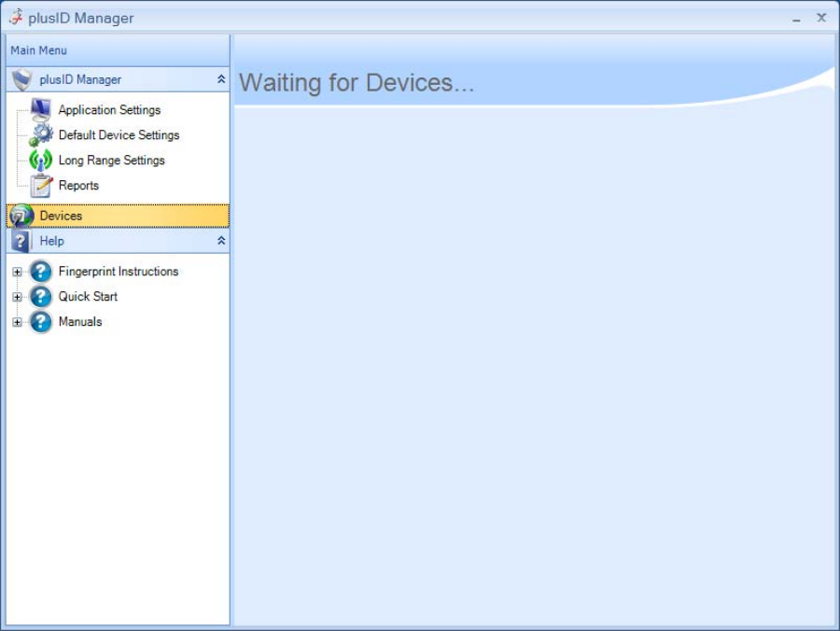Click the Fingerprint Instructions help icon

[41, 271]
